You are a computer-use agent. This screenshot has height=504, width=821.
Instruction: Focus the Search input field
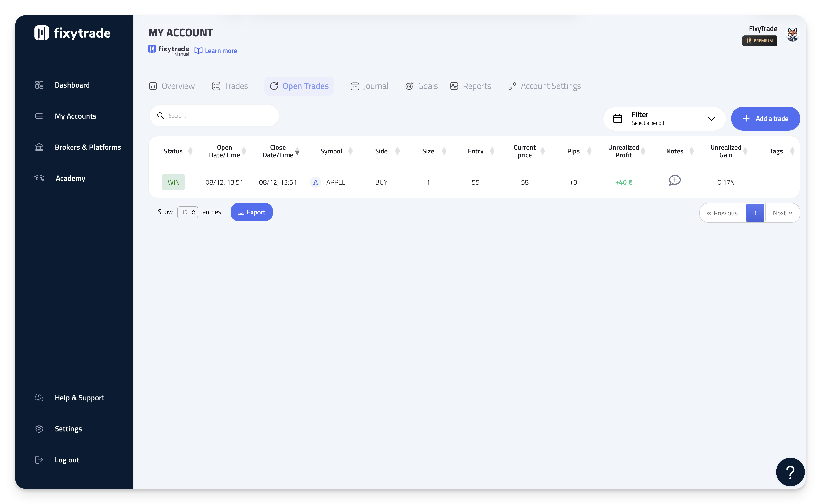point(220,116)
